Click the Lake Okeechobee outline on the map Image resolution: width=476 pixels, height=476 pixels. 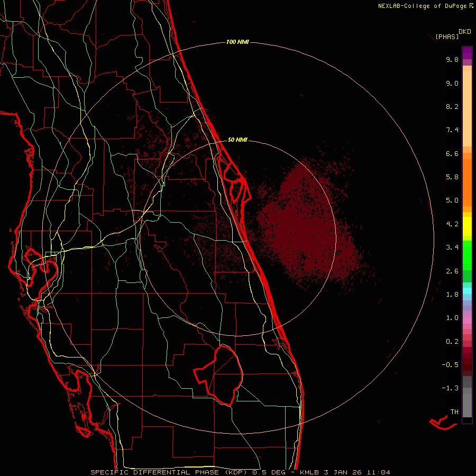[x=219, y=376]
